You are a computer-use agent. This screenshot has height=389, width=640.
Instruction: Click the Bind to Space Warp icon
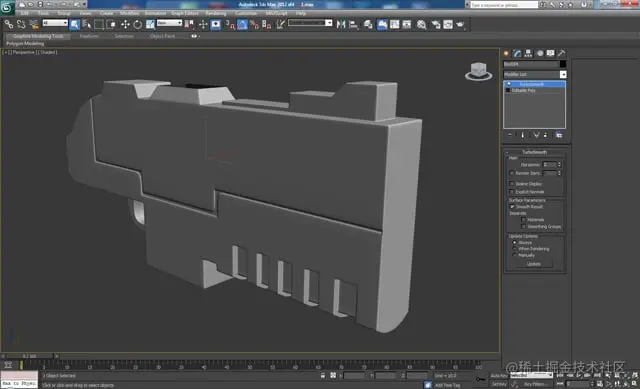tap(34, 24)
